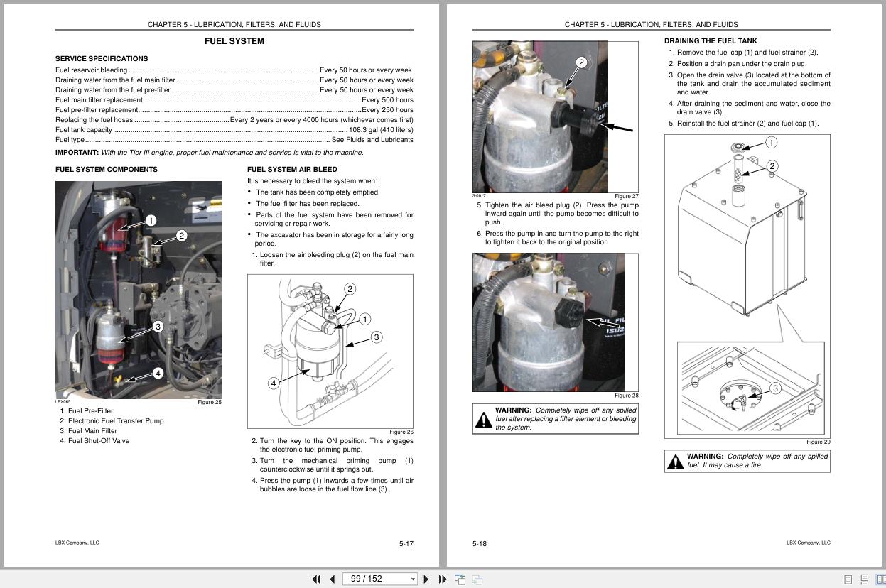
Task: Click list item '1. Fuel Pre-Filter'
Action: (x=87, y=411)
